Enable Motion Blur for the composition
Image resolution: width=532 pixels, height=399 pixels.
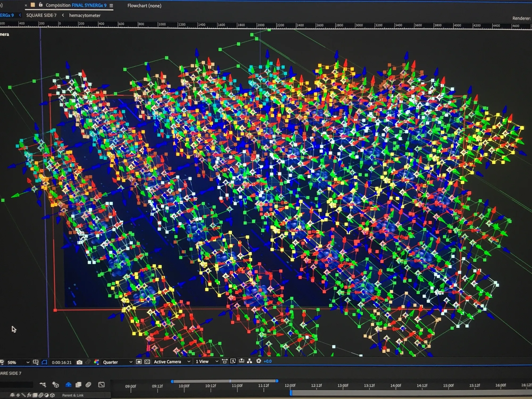coord(88,385)
